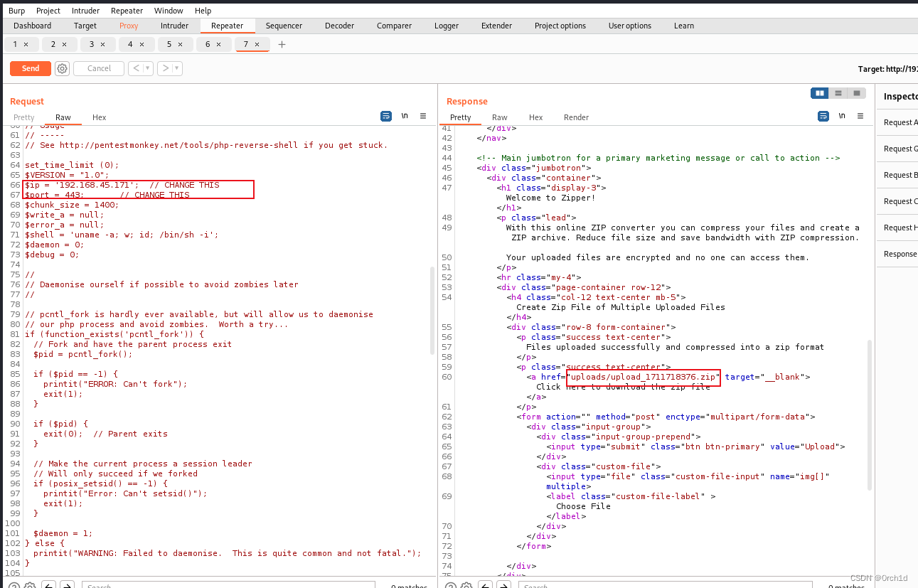This screenshot has width=918, height=588.
Task: Click the uploads/upload_1711718376.zip href text
Action: coord(644,377)
